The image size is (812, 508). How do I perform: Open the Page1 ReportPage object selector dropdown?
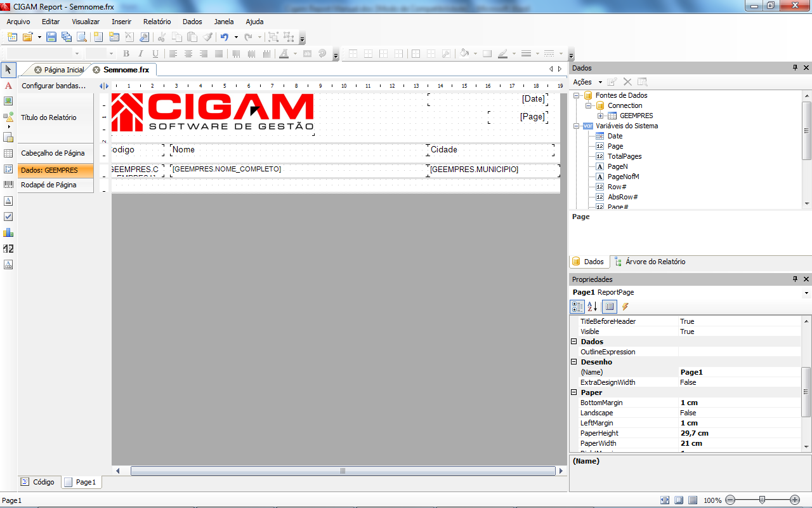[x=806, y=293]
